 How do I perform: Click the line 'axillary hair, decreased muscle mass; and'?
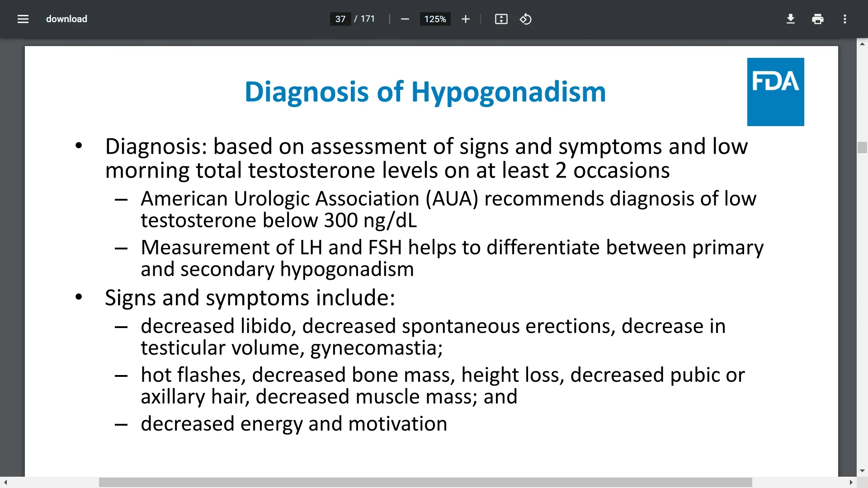329,397
